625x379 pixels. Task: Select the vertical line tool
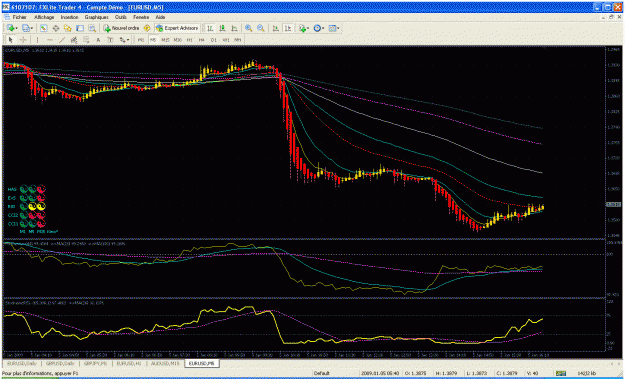tap(37, 40)
